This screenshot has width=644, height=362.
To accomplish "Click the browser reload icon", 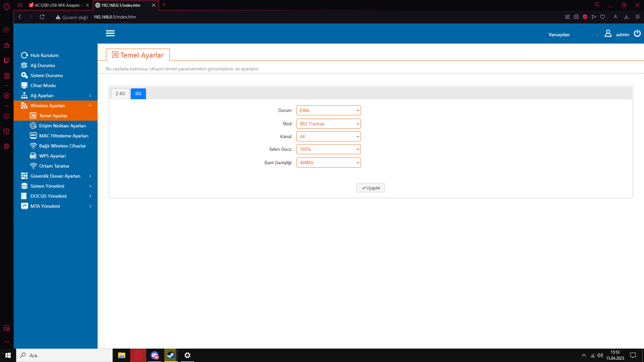I will tap(42, 17).
